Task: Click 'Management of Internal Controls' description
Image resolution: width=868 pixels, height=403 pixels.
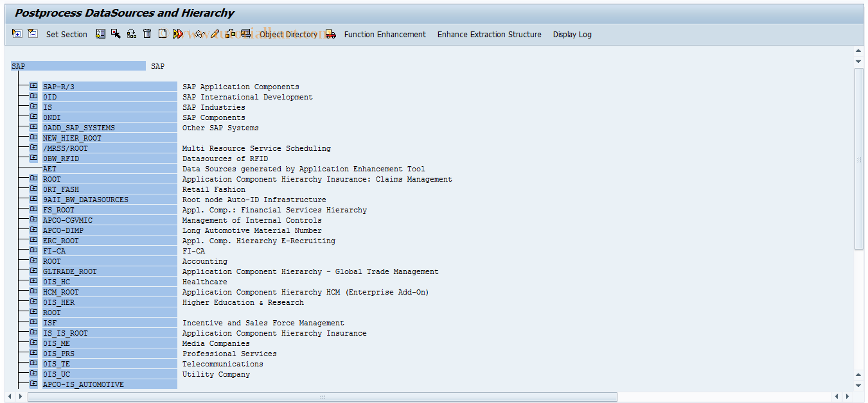Action: click(252, 220)
